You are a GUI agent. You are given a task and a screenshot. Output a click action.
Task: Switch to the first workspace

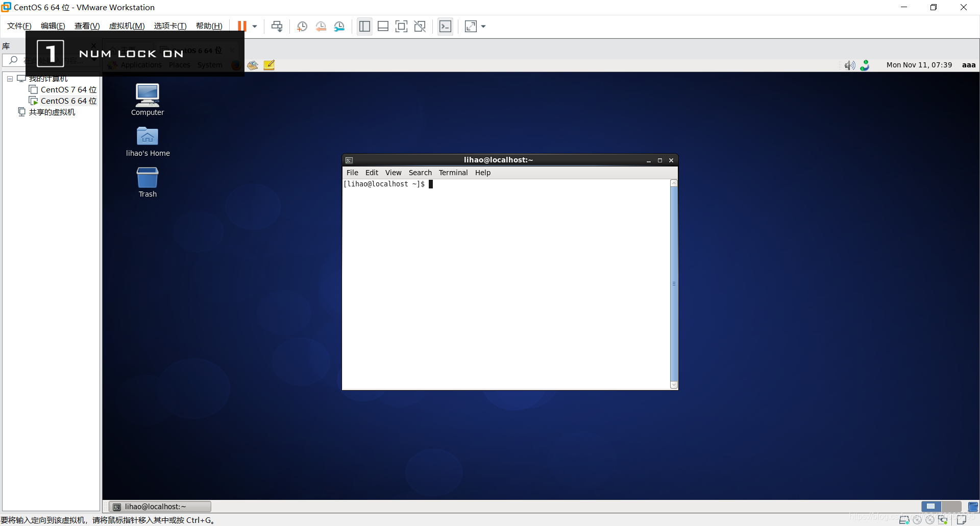[931, 507]
